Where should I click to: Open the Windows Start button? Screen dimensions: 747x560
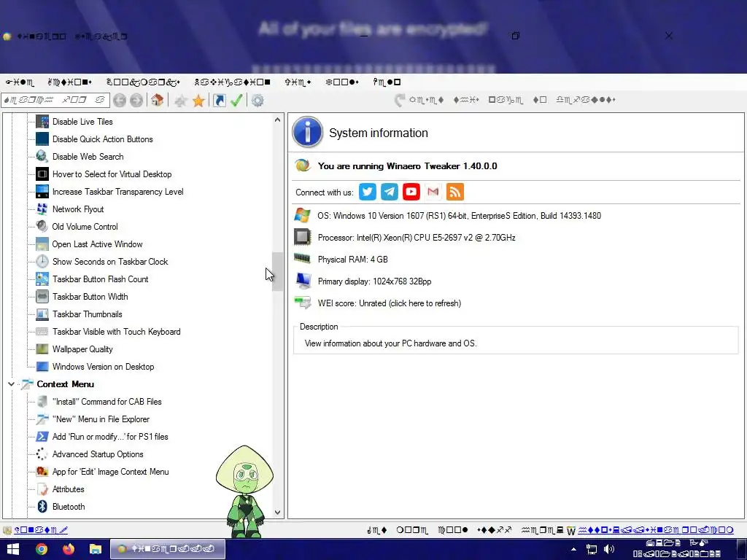[x=13, y=549]
